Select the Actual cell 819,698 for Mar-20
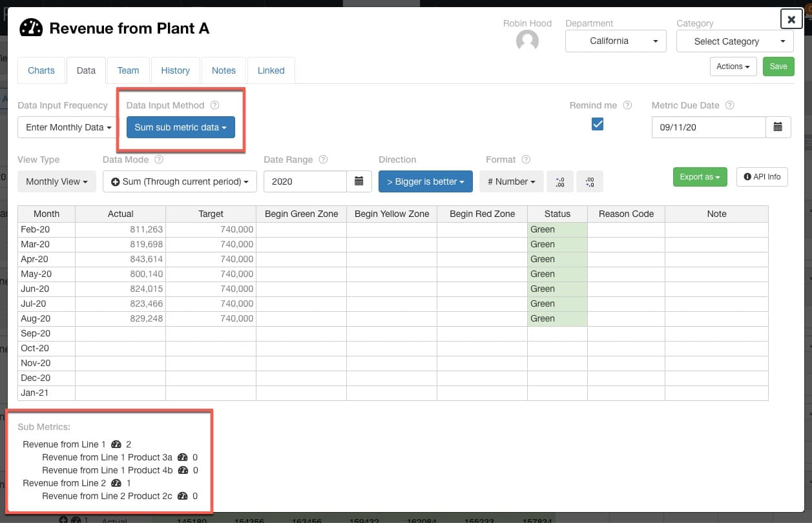The image size is (812, 523). click(121, 244)
